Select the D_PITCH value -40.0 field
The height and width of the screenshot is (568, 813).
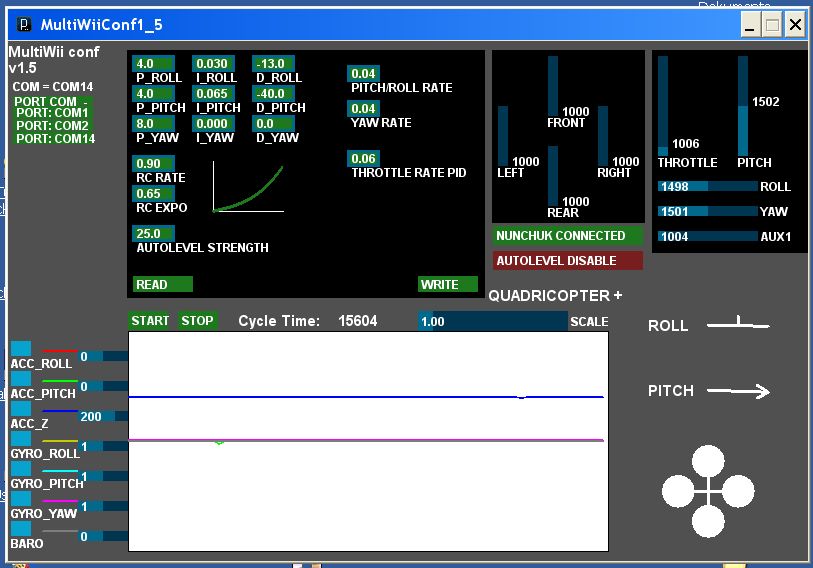coord(273,93)
